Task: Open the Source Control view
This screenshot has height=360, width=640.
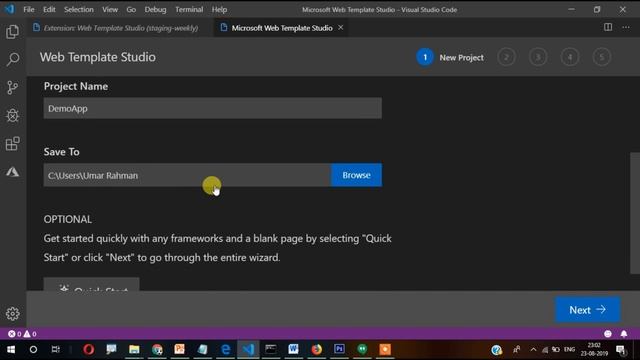Action: [x=12, y=87]
